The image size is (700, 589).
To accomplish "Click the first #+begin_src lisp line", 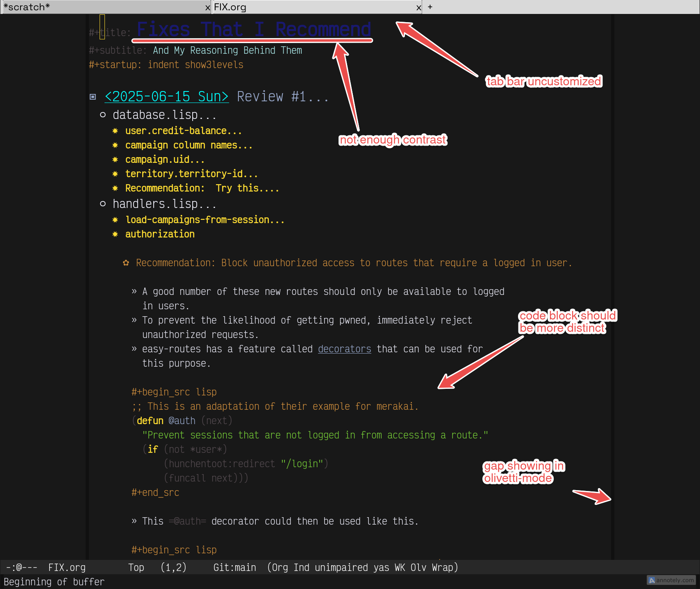I will (x=174, y=392).
